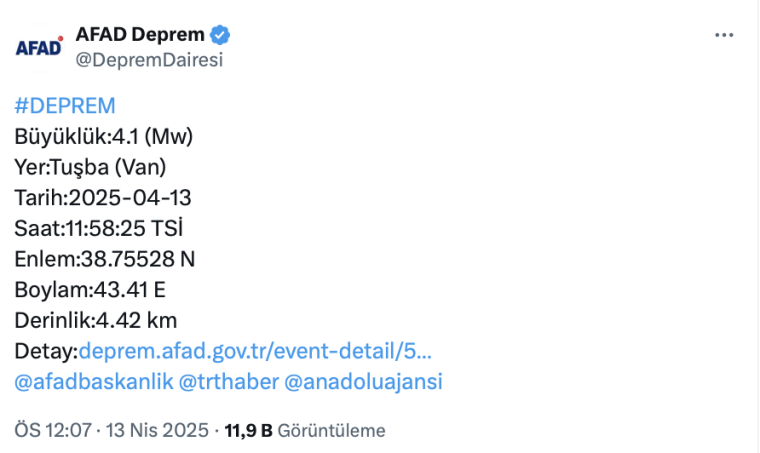This screenshot has width=760, height=453.
Task: Click the @DepremDairesi handle
Action: tap(149, 59)
